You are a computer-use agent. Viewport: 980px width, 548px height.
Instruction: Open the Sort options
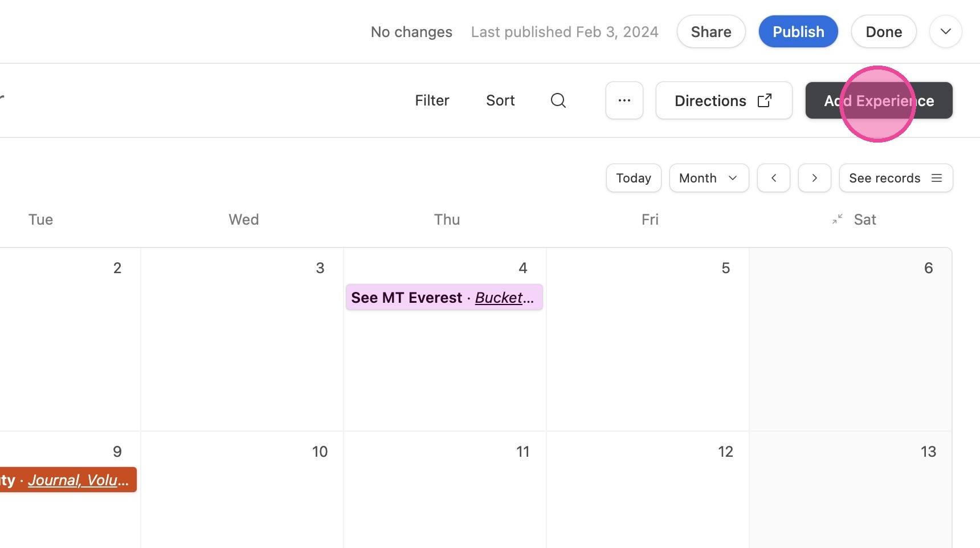pyautogui.click(x=500, y=100)
